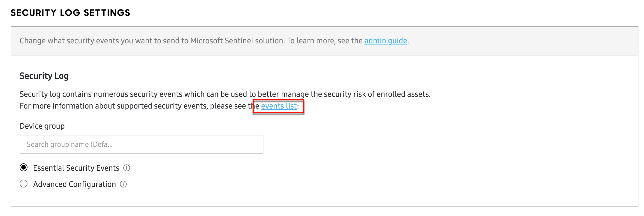Click the words 'Microsoft Sentinel solution' in banner

pyautogui.click(x=237, y=41)
